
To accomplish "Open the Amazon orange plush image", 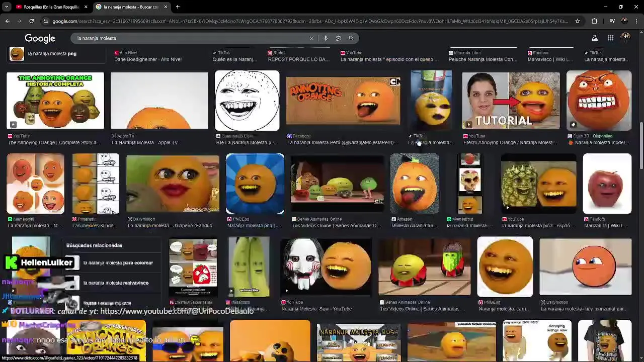I will (x=415, y=184).
